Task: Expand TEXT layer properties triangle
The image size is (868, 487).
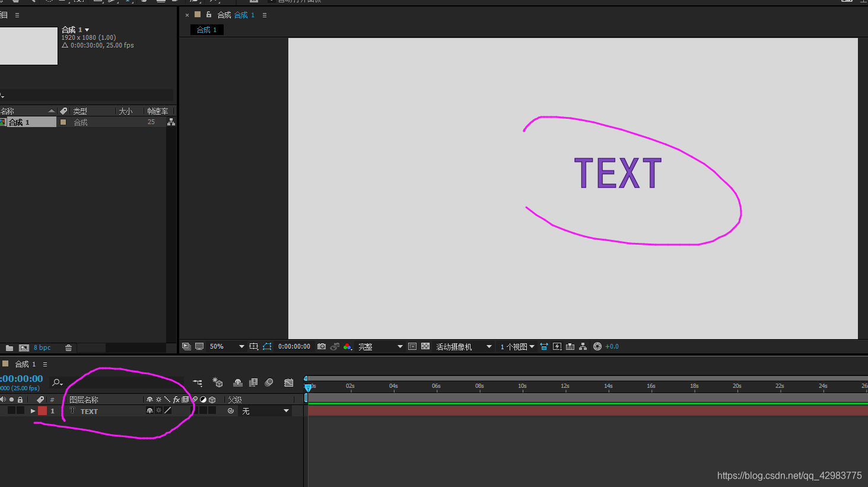Action: coord(33,411)
